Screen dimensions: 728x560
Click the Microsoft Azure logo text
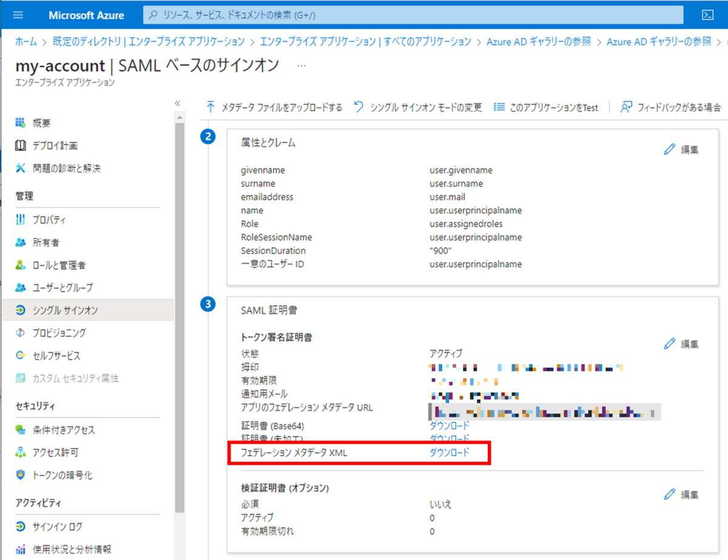(87, 15)
